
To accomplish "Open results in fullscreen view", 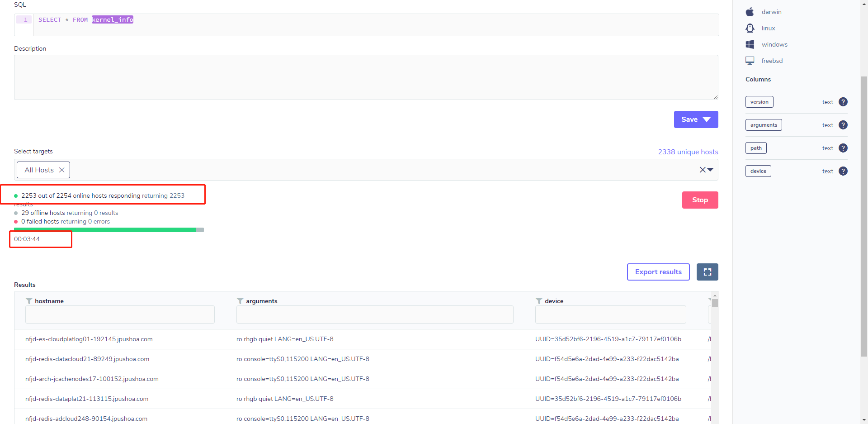I will point(708,272).
